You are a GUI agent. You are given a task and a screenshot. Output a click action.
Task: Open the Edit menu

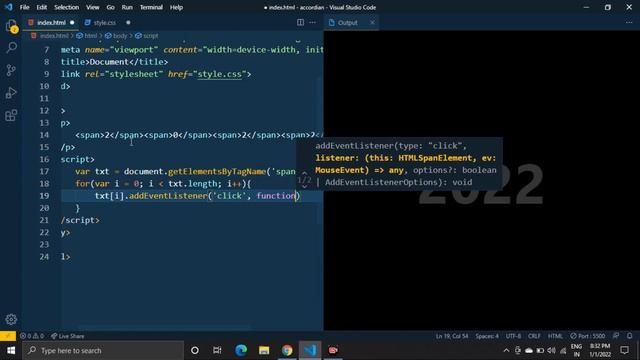(x=42, y=7)
